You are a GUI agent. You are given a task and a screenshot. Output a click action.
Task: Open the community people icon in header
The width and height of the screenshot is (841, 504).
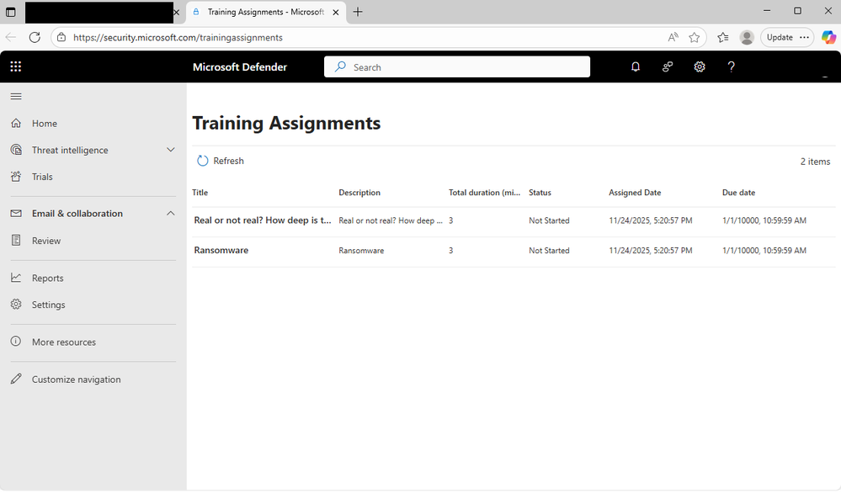click(668, 66)
